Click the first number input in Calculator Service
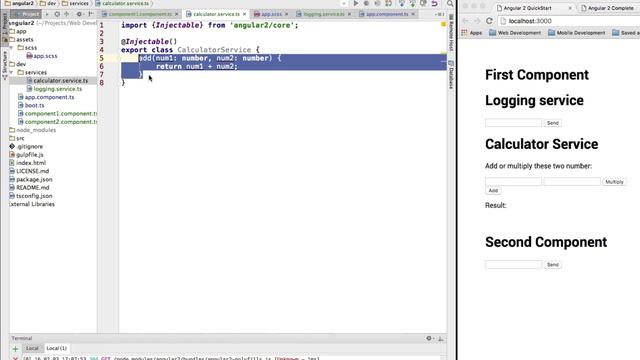This screenshot has height=360, width=640. [x=513, y=182]
